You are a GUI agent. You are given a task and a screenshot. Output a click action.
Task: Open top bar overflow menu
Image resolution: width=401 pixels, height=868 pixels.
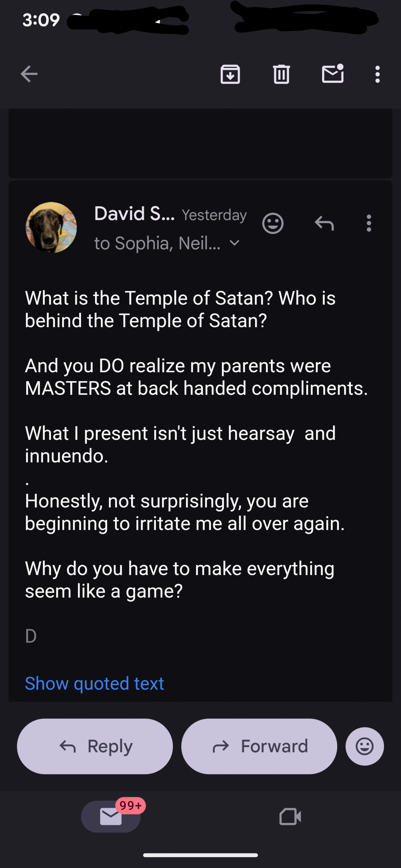pos(377,74)
